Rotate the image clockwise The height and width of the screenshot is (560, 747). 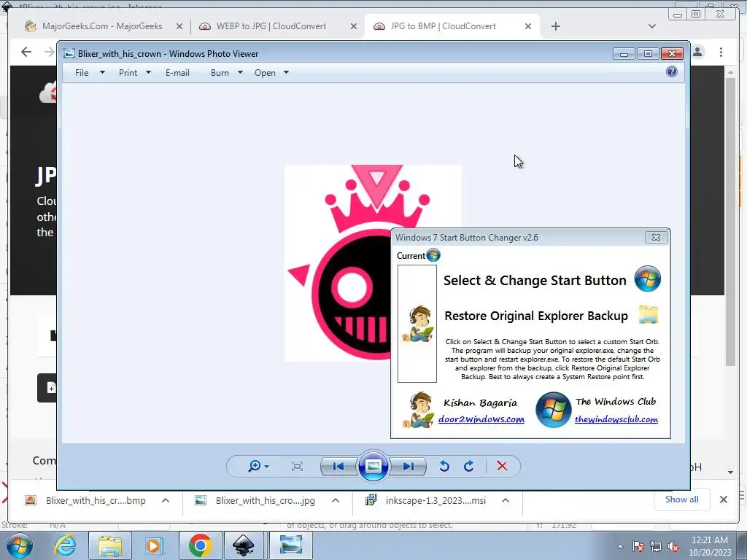[x=469, y=466]
